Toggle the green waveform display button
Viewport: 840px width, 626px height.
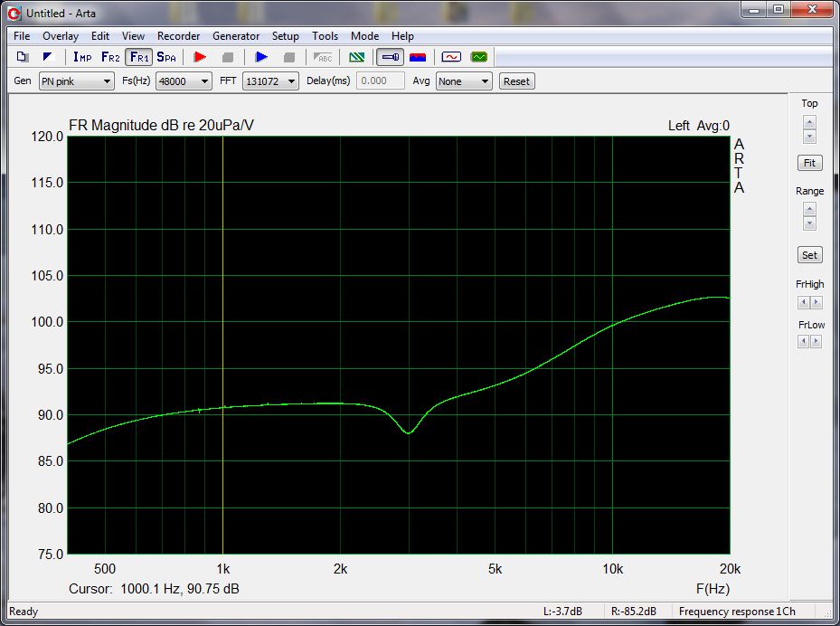coord(478,57)
